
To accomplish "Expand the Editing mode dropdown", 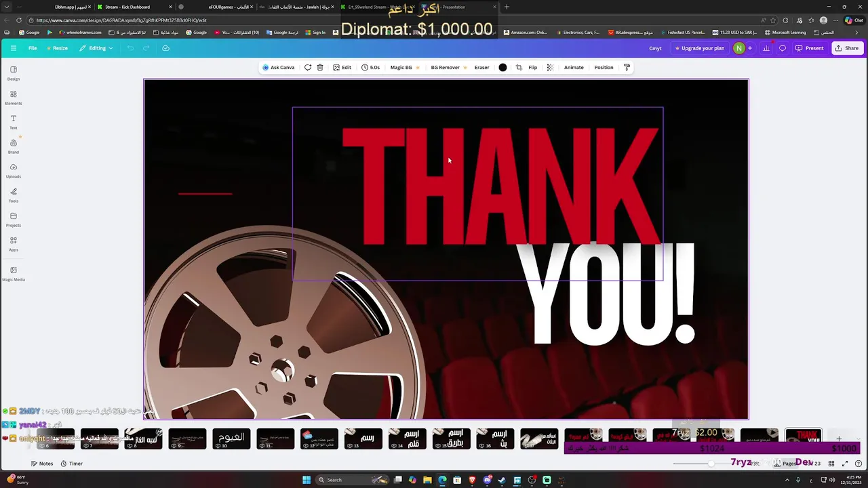I will [x=96, y=48].
